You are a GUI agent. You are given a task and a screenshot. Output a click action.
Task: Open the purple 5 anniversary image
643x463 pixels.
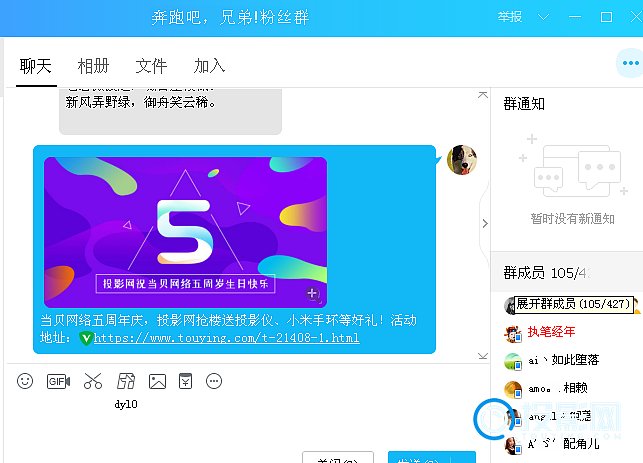(x=185, y=232)
